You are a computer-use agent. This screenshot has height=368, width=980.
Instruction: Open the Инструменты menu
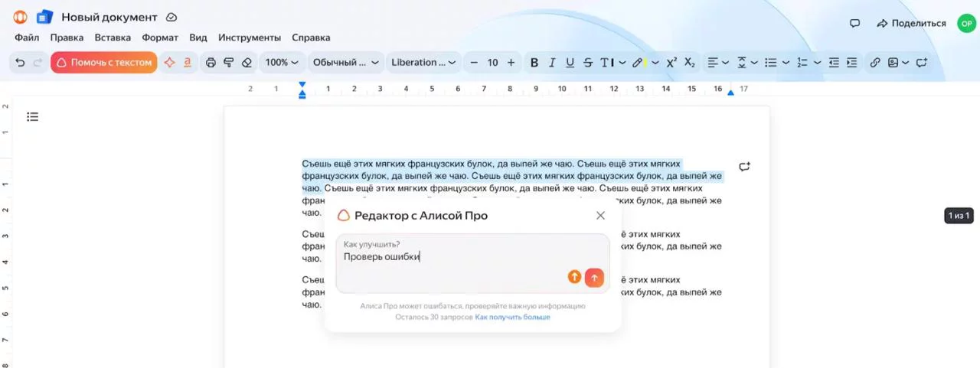pos(250,37)
